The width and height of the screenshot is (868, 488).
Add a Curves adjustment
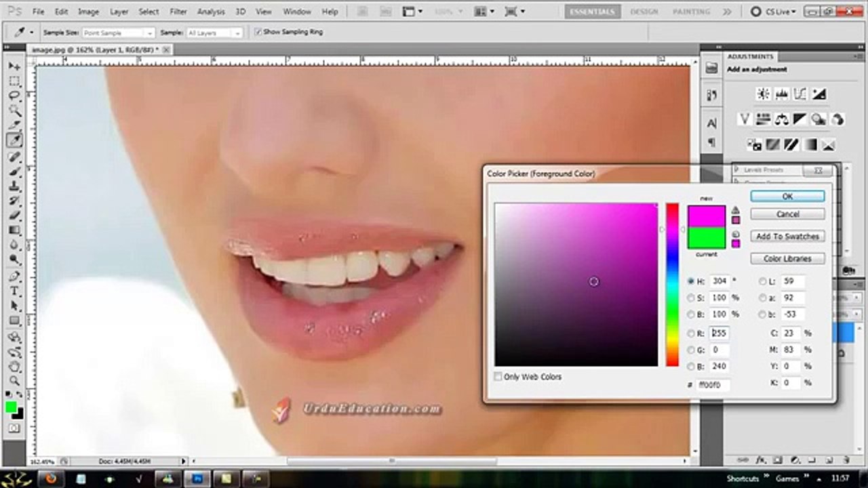(x=800, y=94)
